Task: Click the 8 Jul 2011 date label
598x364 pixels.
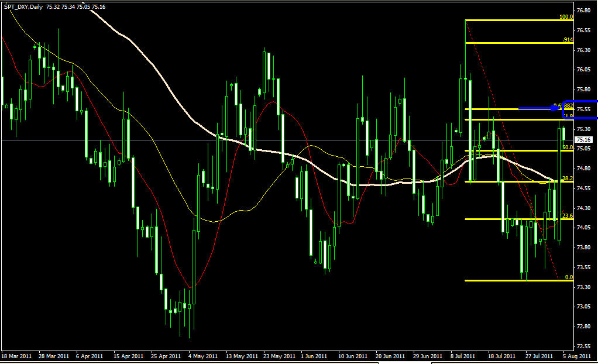Action: point(463,356)
